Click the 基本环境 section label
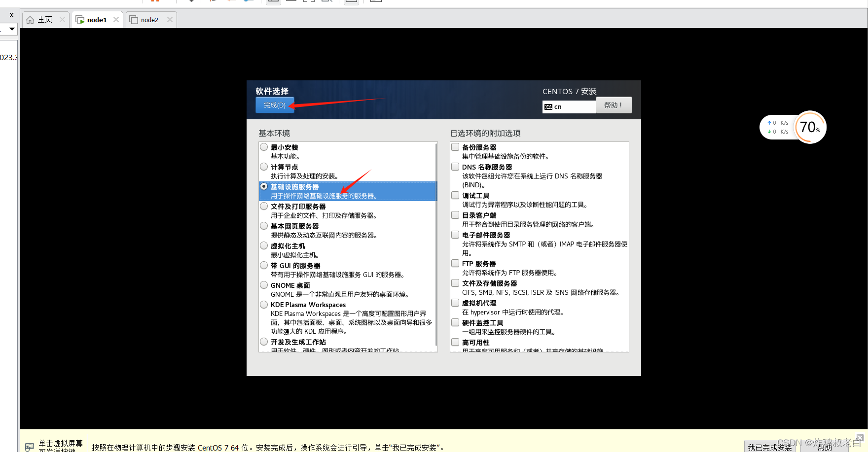 (274, 133)
